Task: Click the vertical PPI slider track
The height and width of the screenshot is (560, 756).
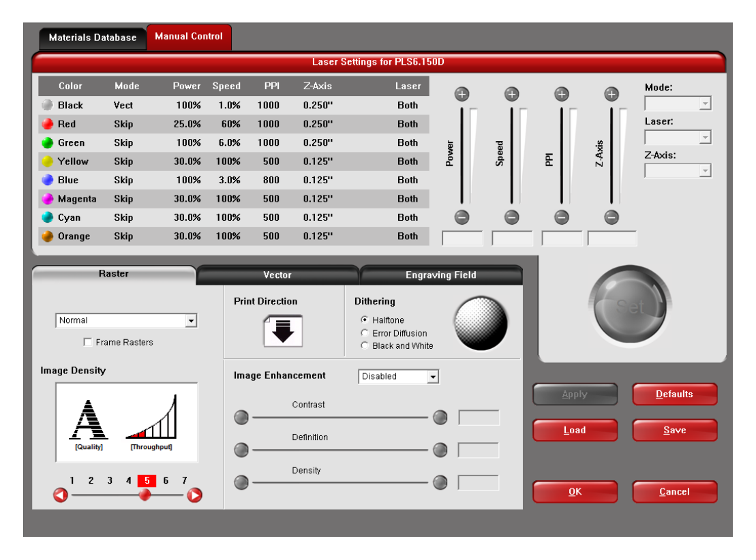Action: point(561,155)
